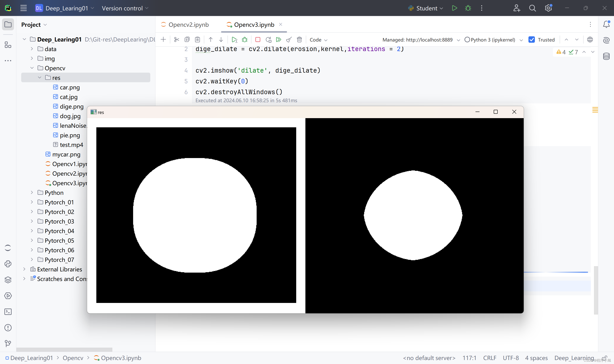The image size is (614, 364).
Task: Open the Python Packages tool window
Action: pyautogui.click(x=8, y=280)
